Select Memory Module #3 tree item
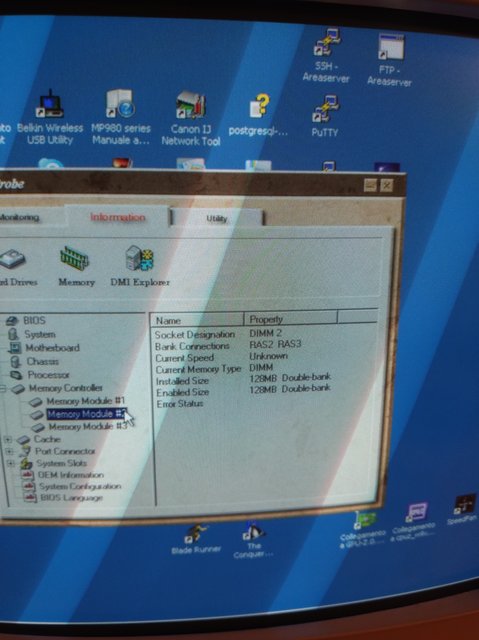This screenshot has height=640, width=479. 88,427
